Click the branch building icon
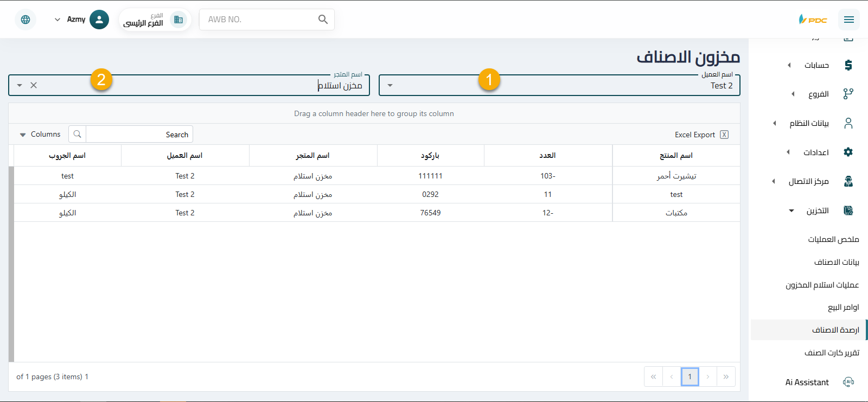Screen dimensions: 868x402 [178, 20]
